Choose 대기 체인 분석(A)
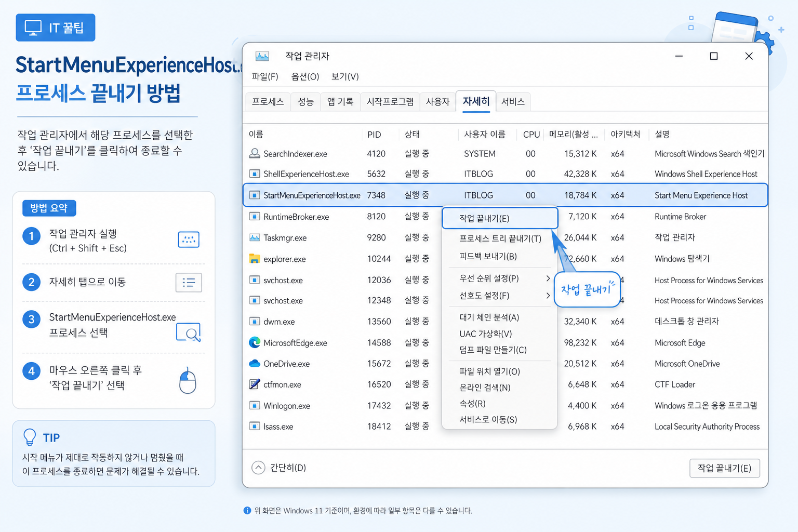This screenshot has width=798, height=532. (x=500, y=317)
